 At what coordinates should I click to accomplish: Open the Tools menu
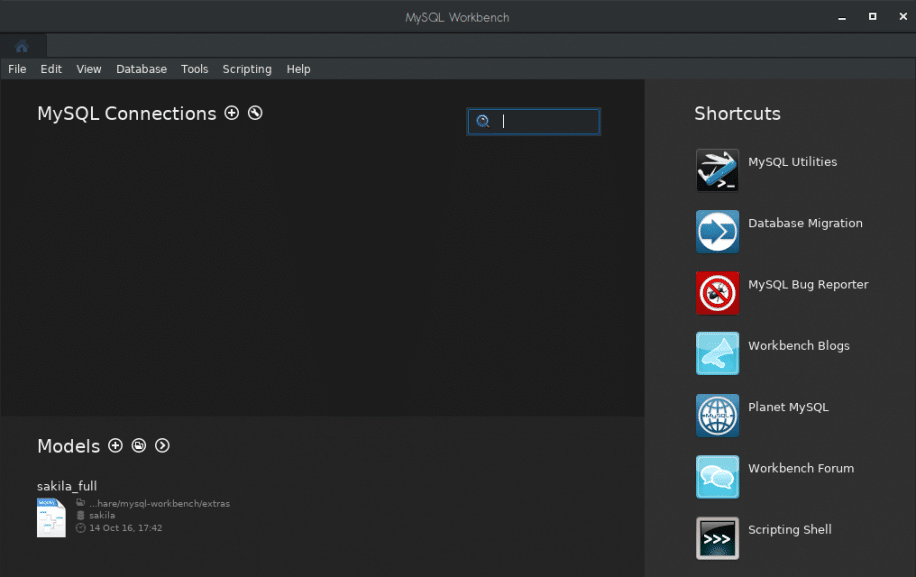tap(195, 69)
